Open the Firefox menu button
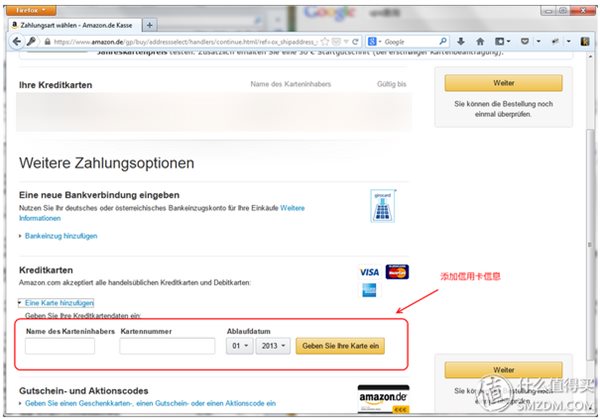This screenshot has height=420, width=600. point(31,10)
